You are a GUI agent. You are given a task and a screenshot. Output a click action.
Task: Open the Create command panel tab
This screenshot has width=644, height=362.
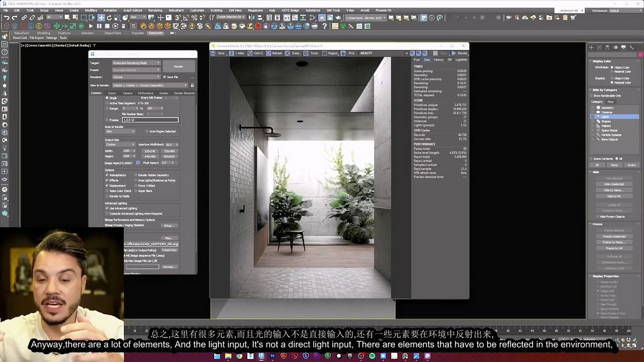[591, 47]
